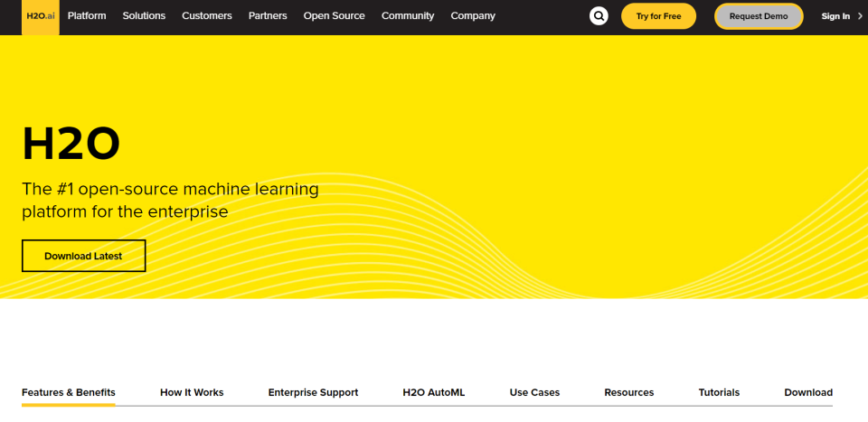
Task: Open the Community menu
Action: 408,16
